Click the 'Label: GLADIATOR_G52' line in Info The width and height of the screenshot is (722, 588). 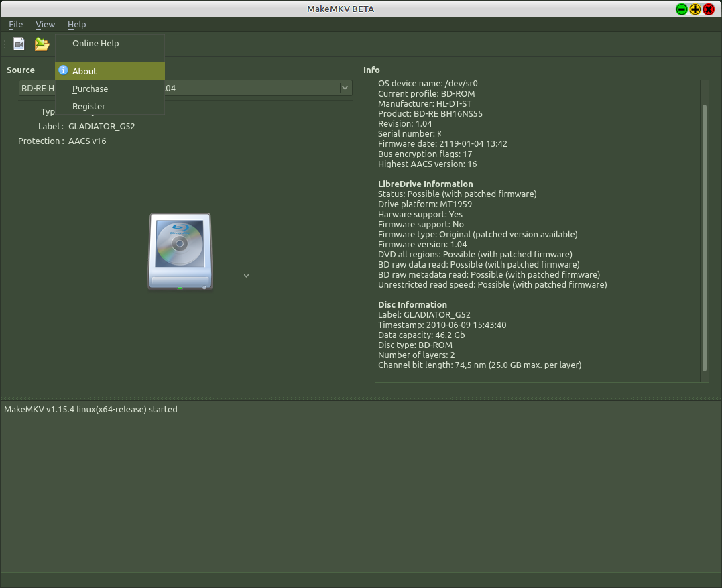[424, 314]
